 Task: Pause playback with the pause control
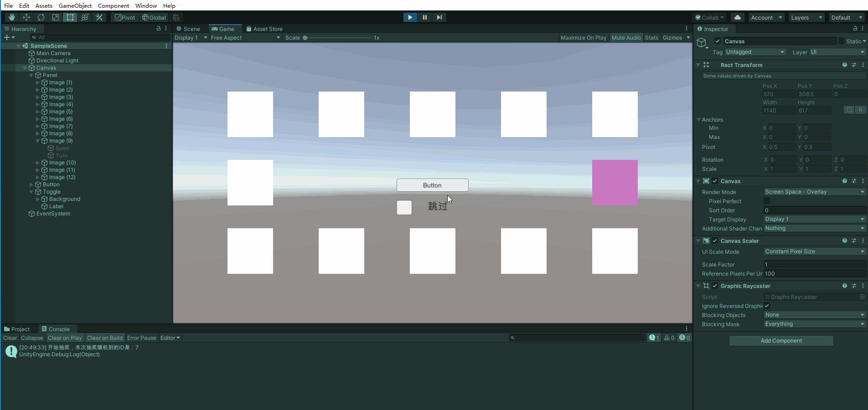(x=424, y=17)
